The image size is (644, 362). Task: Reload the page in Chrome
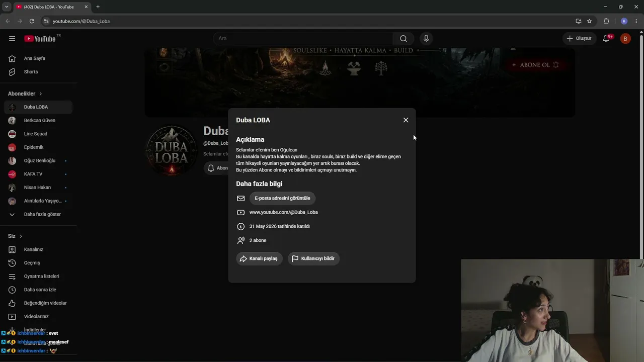(32, 21)
